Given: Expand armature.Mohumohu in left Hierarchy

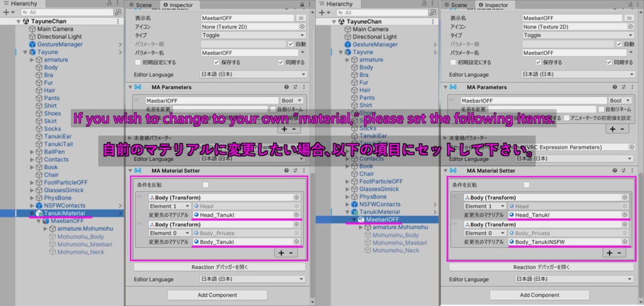Looking at the screenshot, I should click(45, 229).
